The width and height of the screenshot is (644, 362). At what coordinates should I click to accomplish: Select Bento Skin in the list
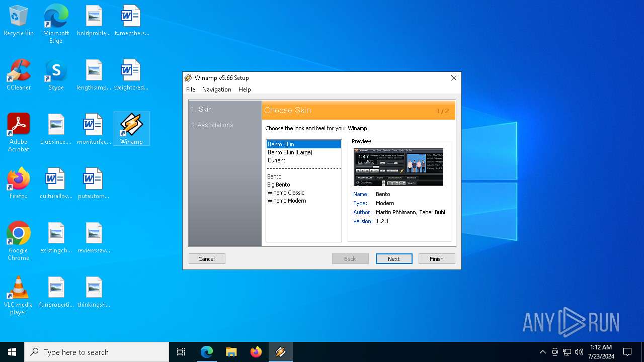click(304, 144)
